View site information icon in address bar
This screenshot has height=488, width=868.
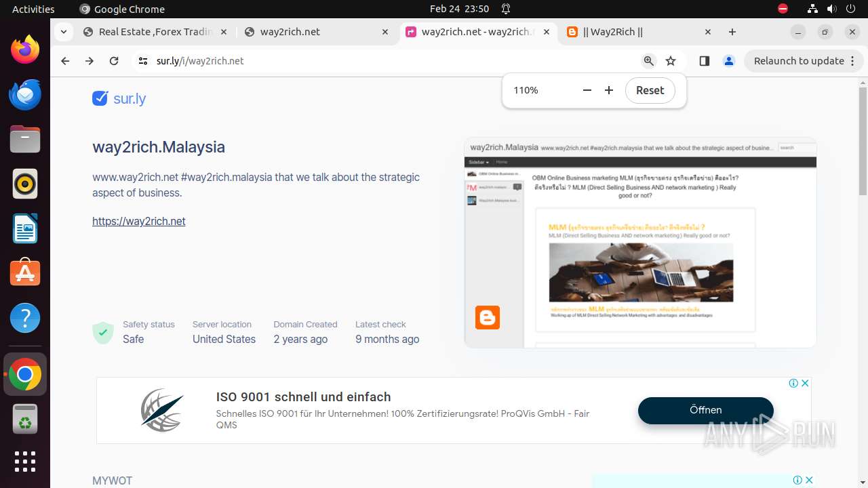coord(142,61)
